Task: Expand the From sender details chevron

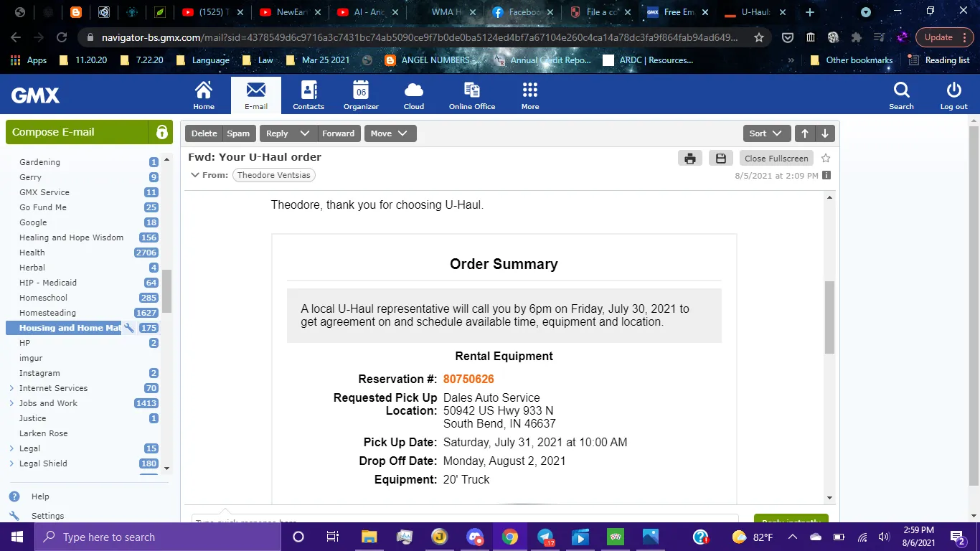Action: click(194, 175)
